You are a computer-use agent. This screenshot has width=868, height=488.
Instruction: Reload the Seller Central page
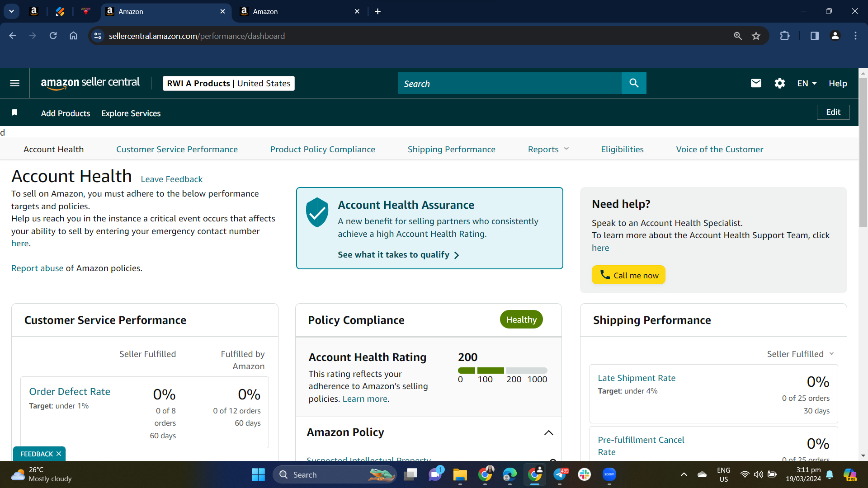[x=53, y=36]
